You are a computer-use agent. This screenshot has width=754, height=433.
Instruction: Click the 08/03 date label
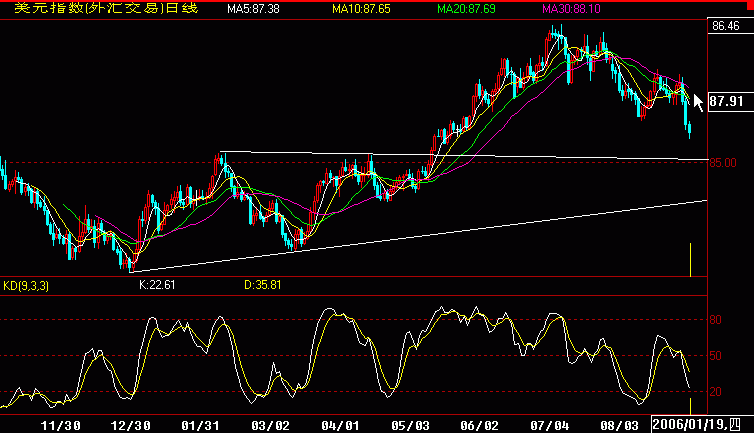click(x=619, y=426)
